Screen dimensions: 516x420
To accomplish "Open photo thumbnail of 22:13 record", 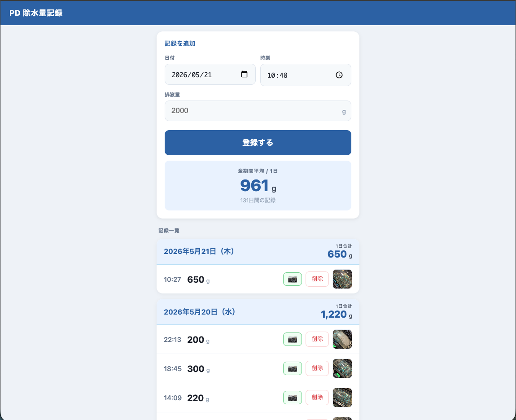I will tap(342, 339).
